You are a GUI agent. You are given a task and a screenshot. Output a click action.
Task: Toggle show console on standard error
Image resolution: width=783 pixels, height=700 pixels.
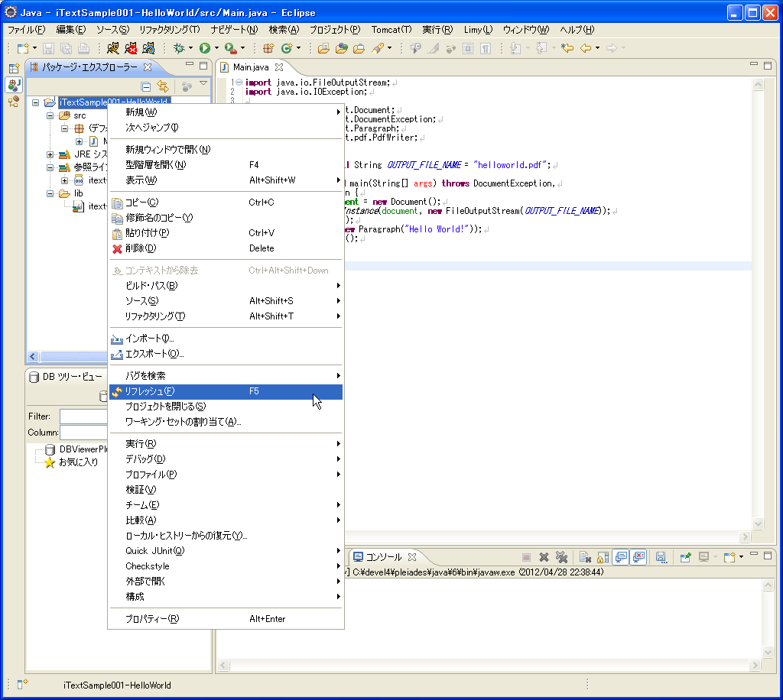(x=638, y=557)
